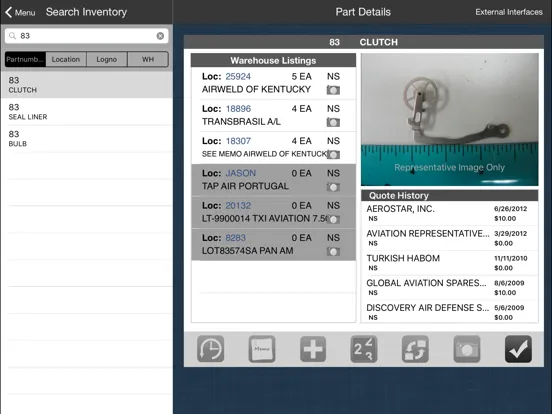Tap the camera icon in bottom toolbar
This screenshot has width=552, height=414.
click(x=467, y=349)
